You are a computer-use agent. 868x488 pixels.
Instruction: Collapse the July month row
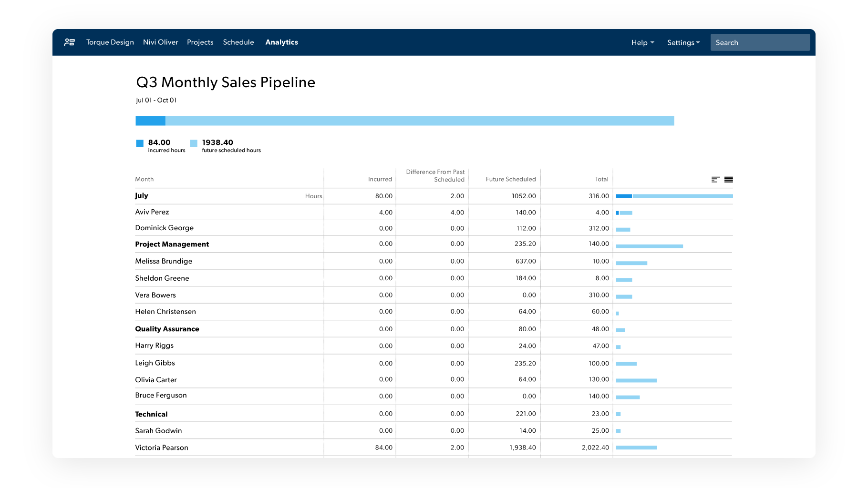click(x=142, y=195)
